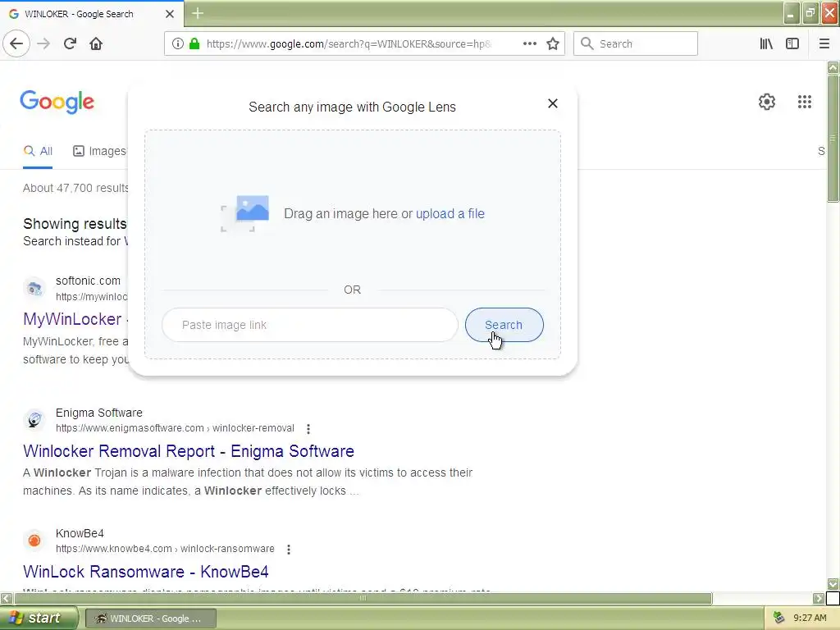Open WinLock Ransomware - KnowBe4 result
This screenshot has height=630, width=840.
tap(146, 572)
